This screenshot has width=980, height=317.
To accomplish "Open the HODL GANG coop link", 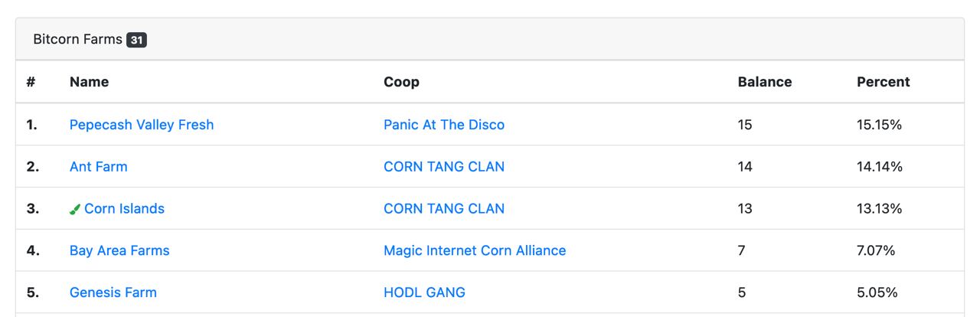I will (424, 292).
